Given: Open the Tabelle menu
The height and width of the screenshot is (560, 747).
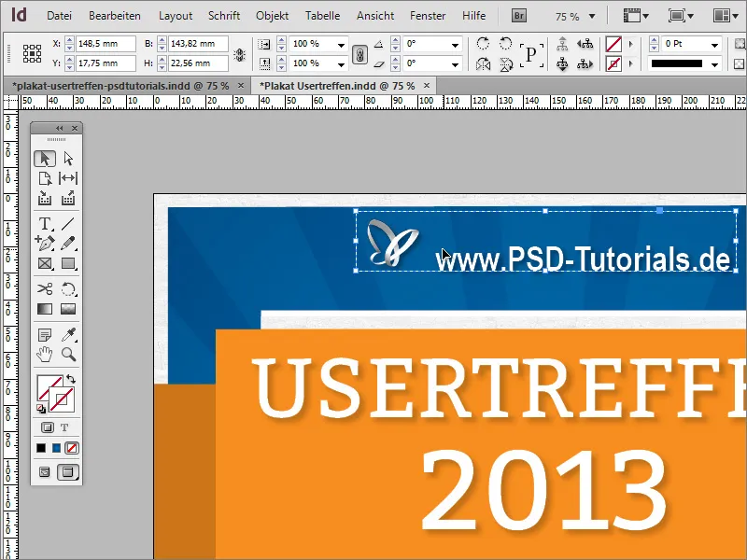Looking at the screenshot, I should point(322,16).
